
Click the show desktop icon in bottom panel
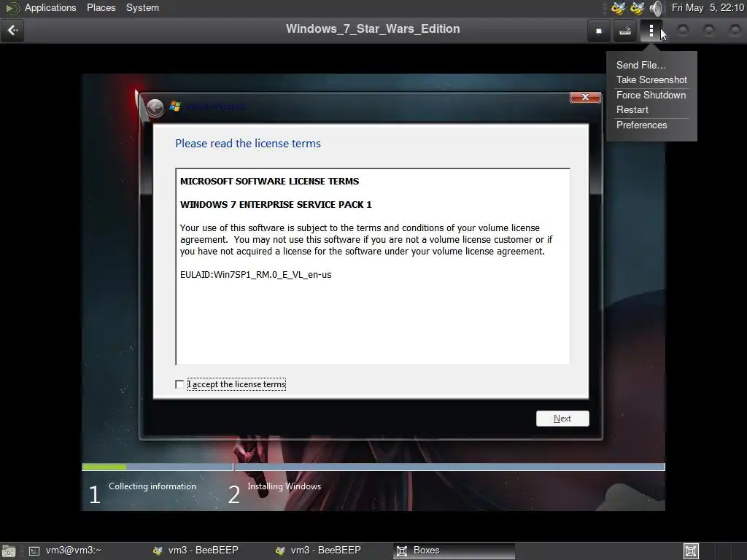9,551
